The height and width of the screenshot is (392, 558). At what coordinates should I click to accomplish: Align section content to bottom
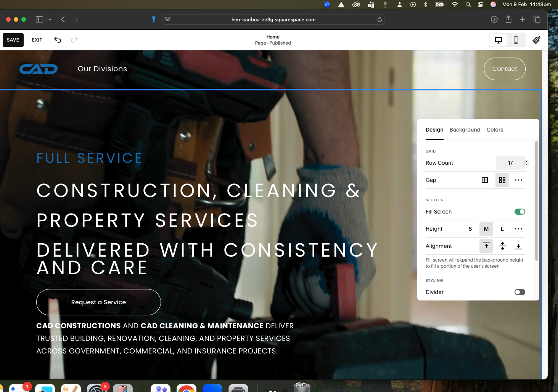point(518,246)
